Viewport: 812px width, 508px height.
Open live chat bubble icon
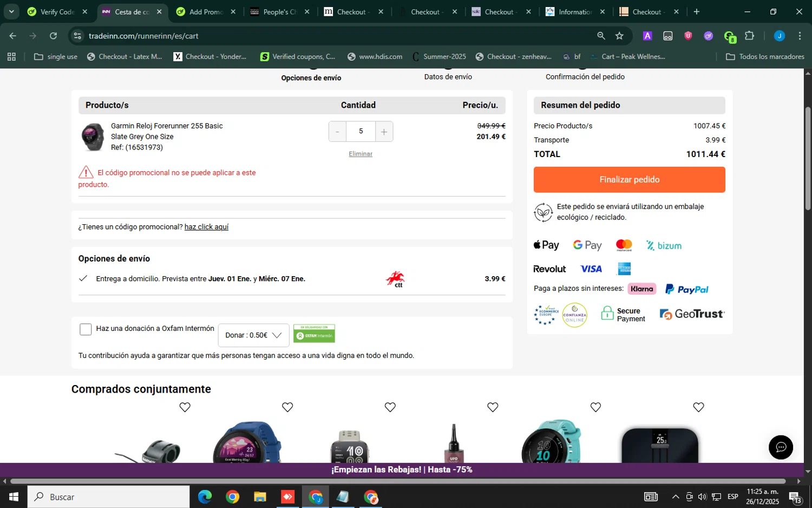click(x=781, y=447)
